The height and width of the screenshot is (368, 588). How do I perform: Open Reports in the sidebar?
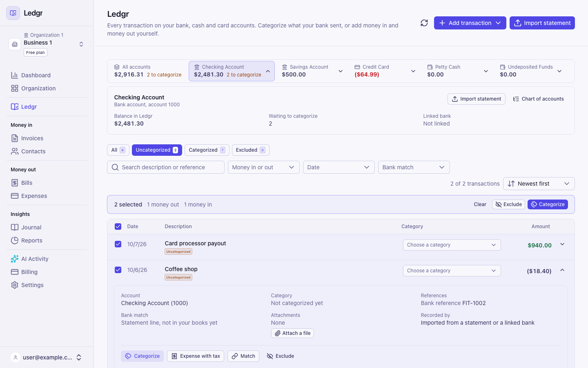coord(47,240)
